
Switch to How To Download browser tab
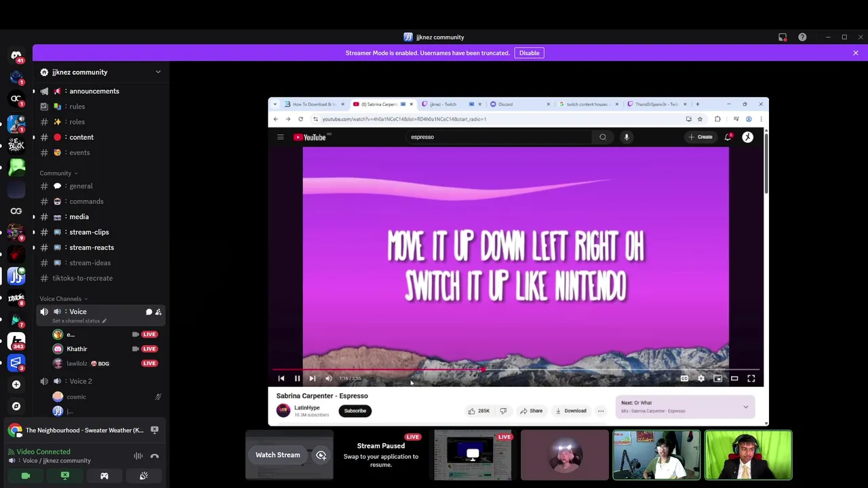[313, 104]
